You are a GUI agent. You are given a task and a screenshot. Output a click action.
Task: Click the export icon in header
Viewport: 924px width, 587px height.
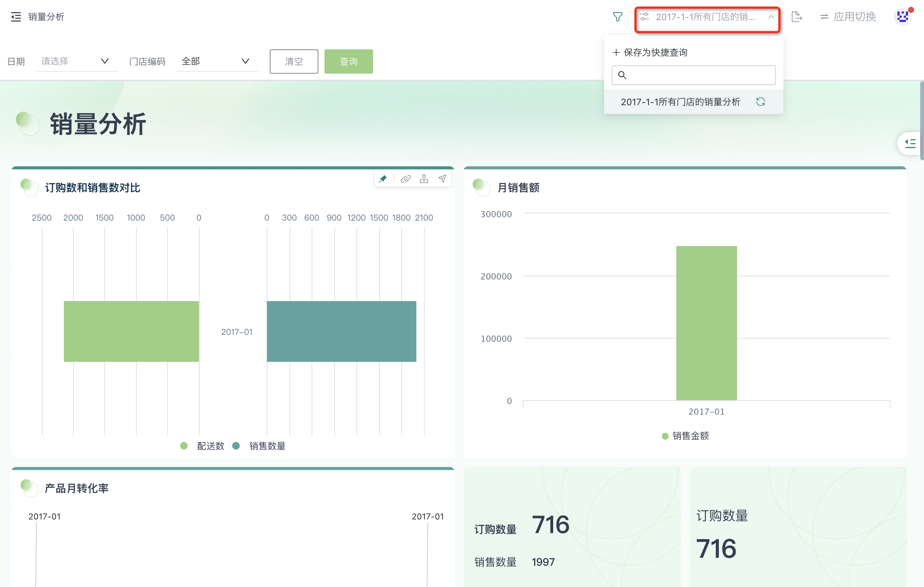pyautogui.click(x=797, y=17)
